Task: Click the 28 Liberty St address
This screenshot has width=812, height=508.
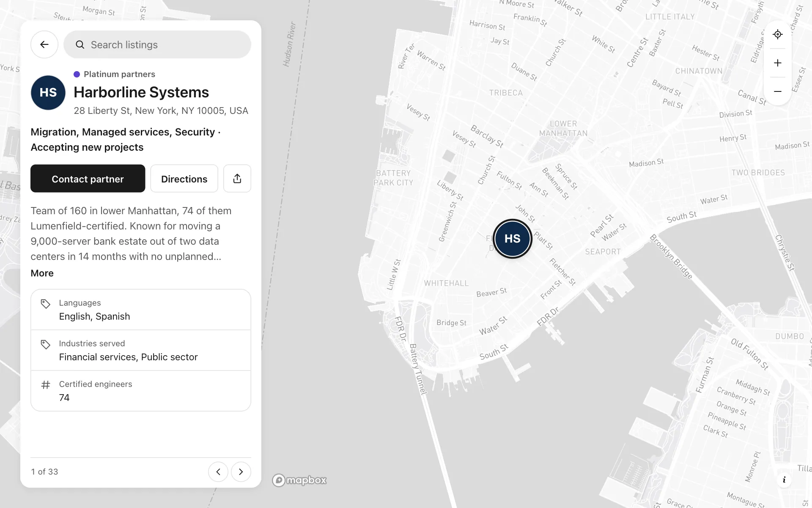Action: [161, 110]
